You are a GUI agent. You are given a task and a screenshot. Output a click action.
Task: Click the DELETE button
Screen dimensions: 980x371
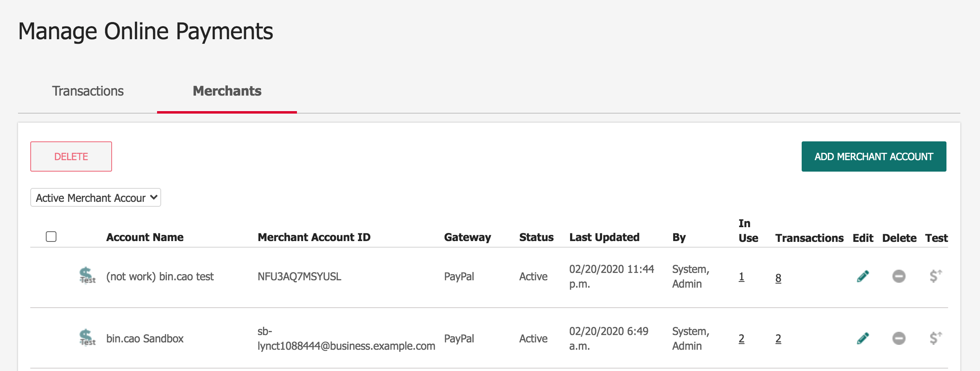point(70,156)
